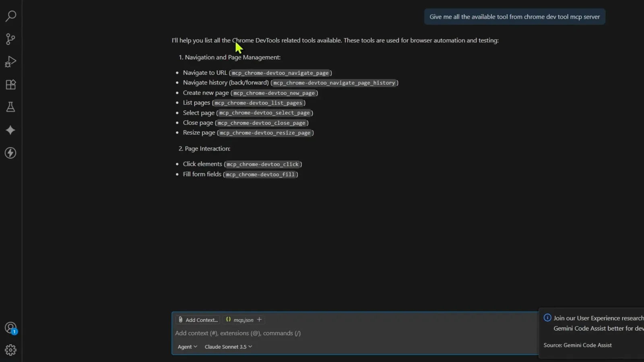
Task: Click mcp_chrome-devtoo_click code text
Action: click(x=263, y=165)
